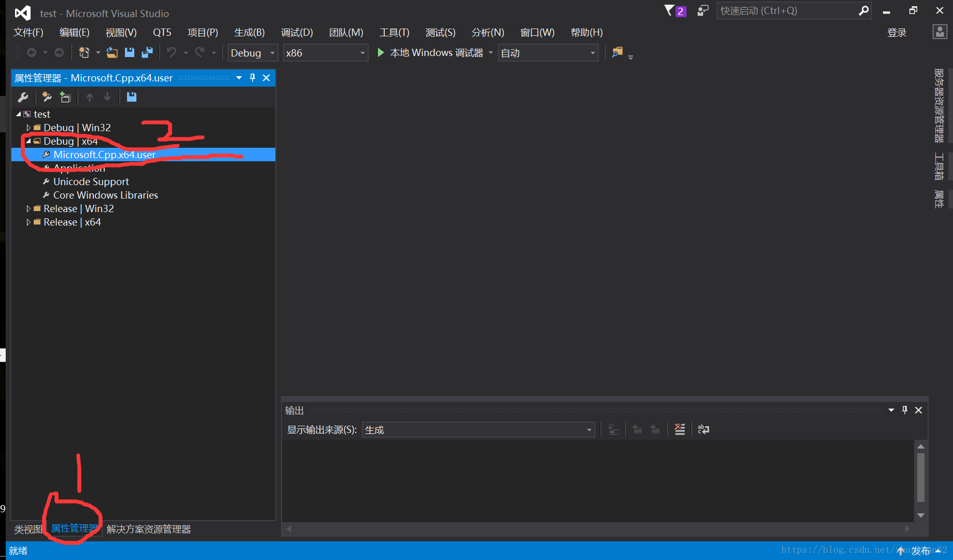The height and width of the screenshot is (560, 953).
Task: Click Output panel scroll left arrow
Action: click(289, 529)
